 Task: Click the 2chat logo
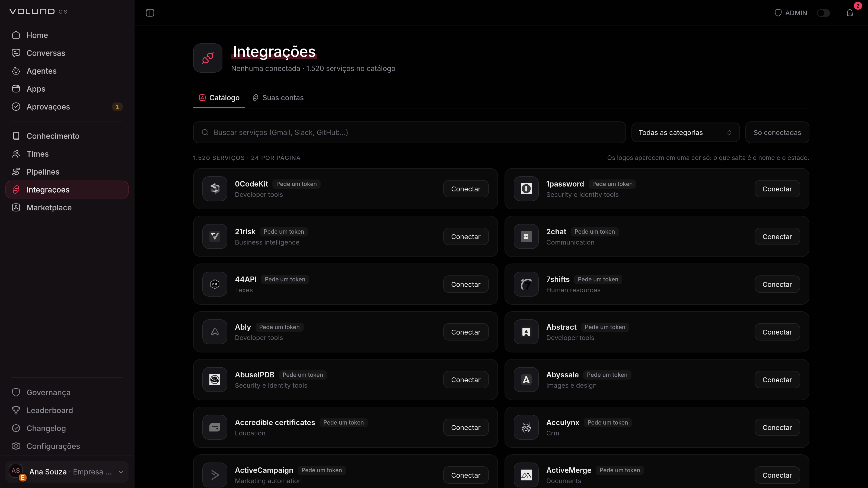click(526, 236)
